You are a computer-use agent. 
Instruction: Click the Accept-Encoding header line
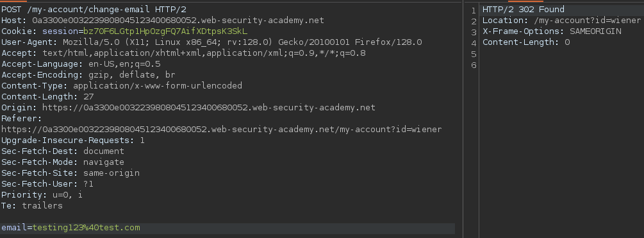click(88, 75)
